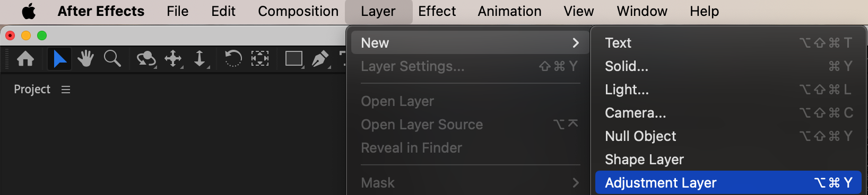Image resolution: width=868 pixels, height=195 pixels.
Task: Select the Selection arrow tool
Action: tap(59, 58)
